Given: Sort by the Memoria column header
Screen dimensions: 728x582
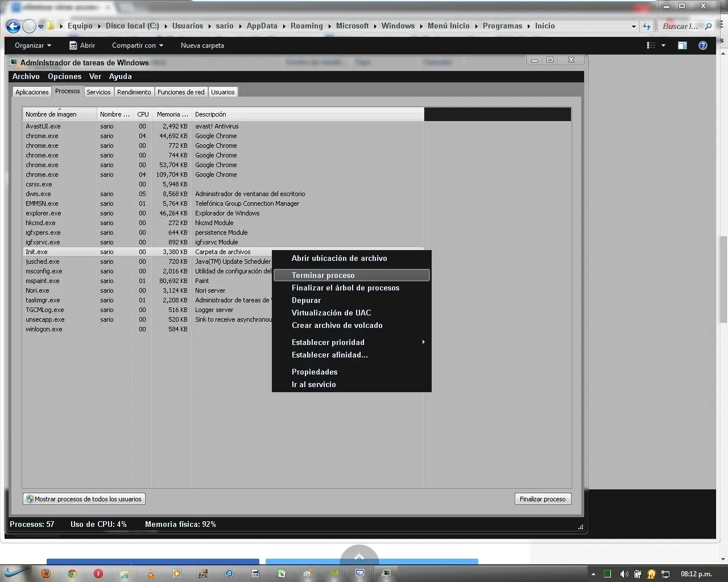Looking at the screenshot, I should point(171,114).
